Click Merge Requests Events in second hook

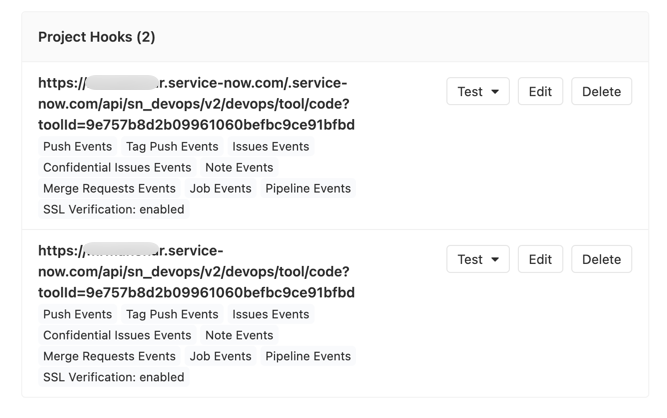(x=109, y=356)
